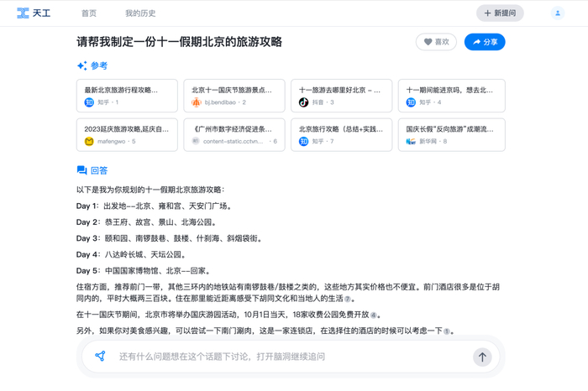Click the sparkle icon next to 参考
Image resolution: width=588 pixels, height=391 pixels.
(x=82, y=65)
